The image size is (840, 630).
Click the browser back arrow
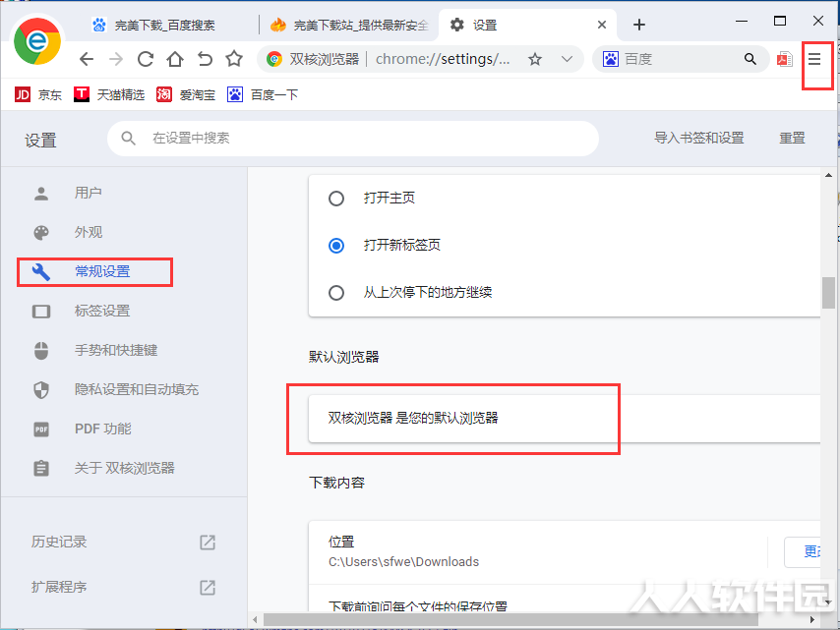(87, 59)
